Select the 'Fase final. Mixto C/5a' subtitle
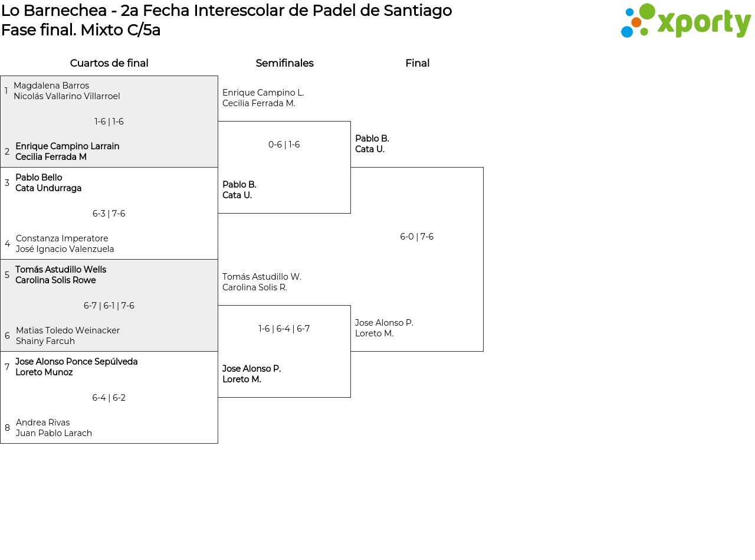 pos(81,30)
